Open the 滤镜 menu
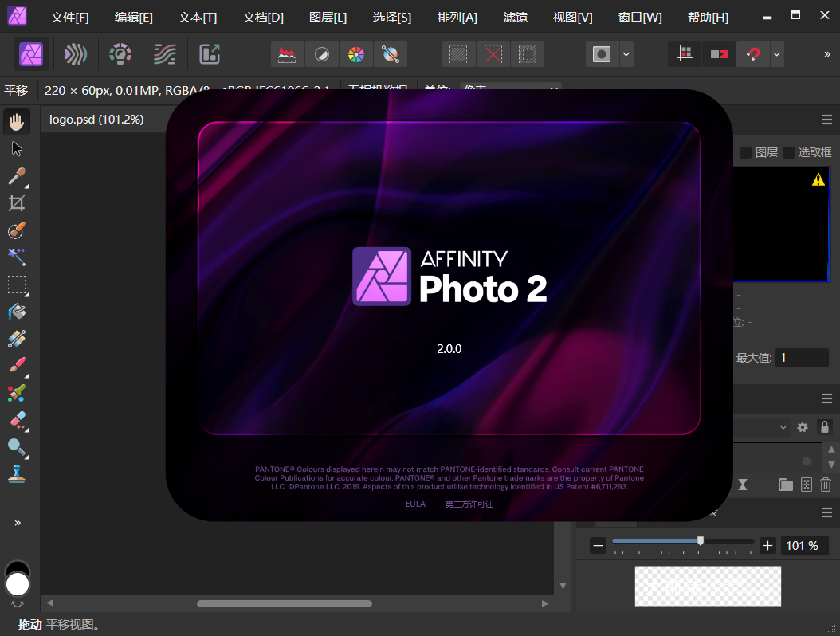Viewport: 840px width, 636px height. pos(516,18)
